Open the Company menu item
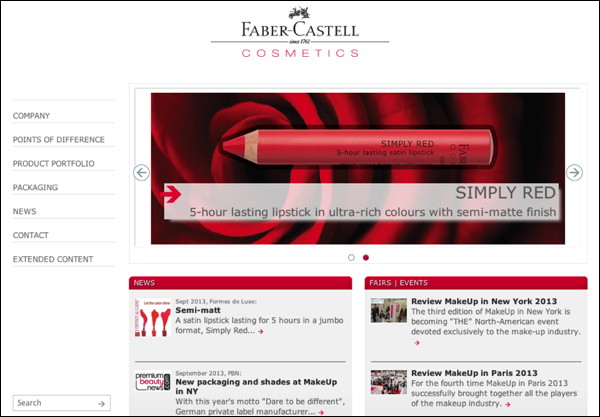The image size is (600, 417). [x=31, y=116]
